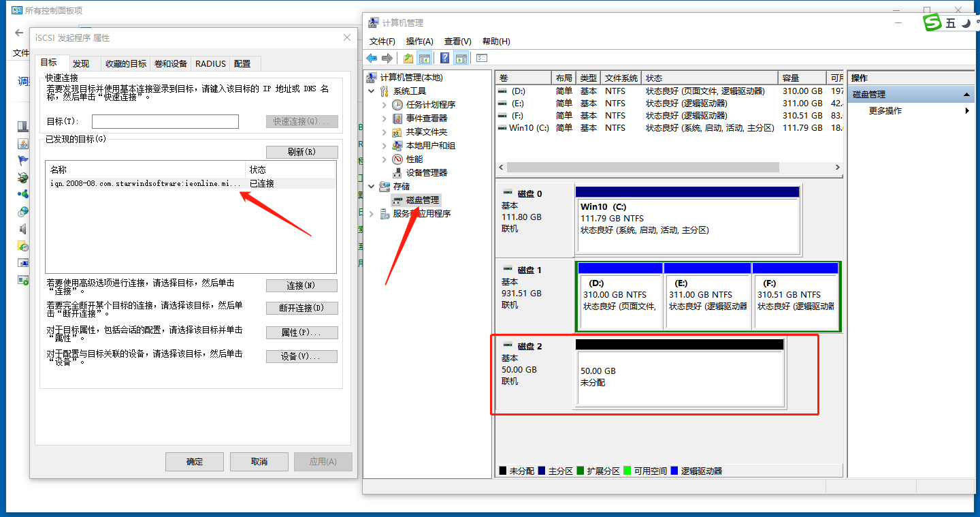
Task: Toggle the Show/Hide Console Tree toolbar icon
Action: click(425, 58)
